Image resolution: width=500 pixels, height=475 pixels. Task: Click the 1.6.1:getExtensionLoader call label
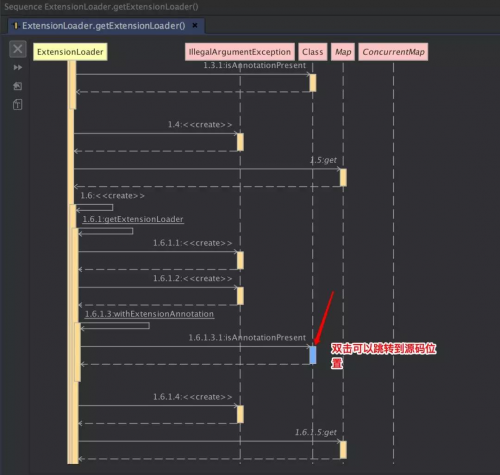(133, 219)
